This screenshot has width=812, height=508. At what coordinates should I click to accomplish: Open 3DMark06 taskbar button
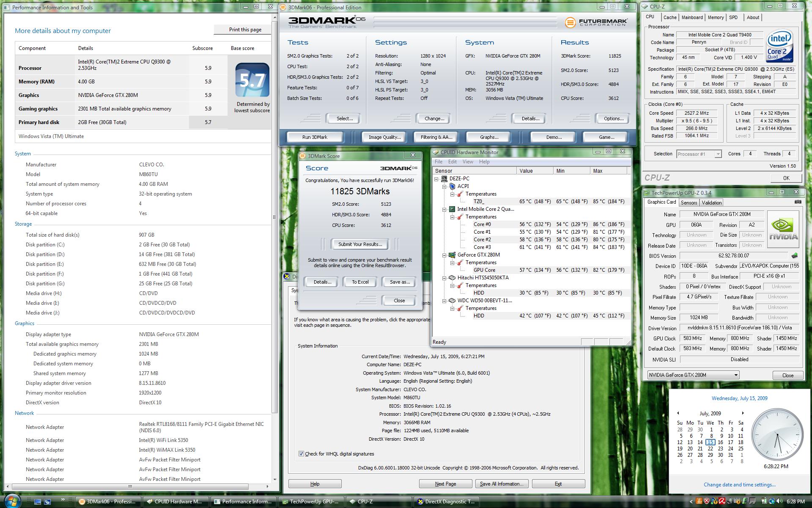coord(108,502)
